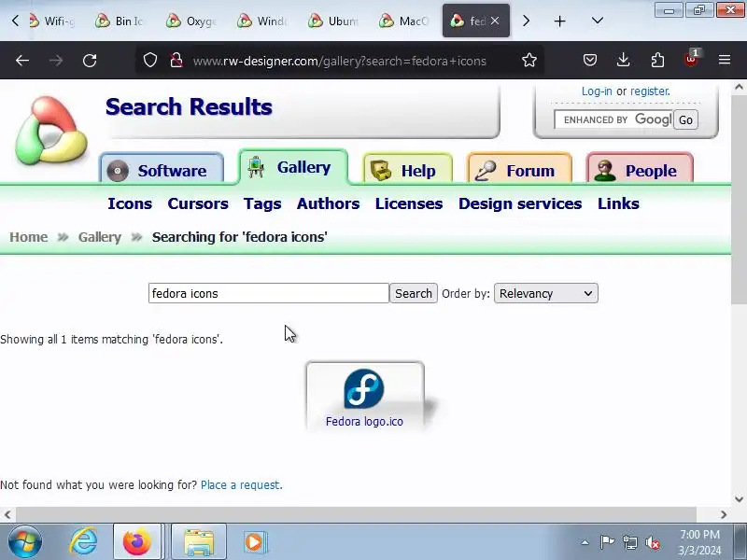747x560 pixels.
Task: Click muted volume tray icon
Action: point(652,542)
